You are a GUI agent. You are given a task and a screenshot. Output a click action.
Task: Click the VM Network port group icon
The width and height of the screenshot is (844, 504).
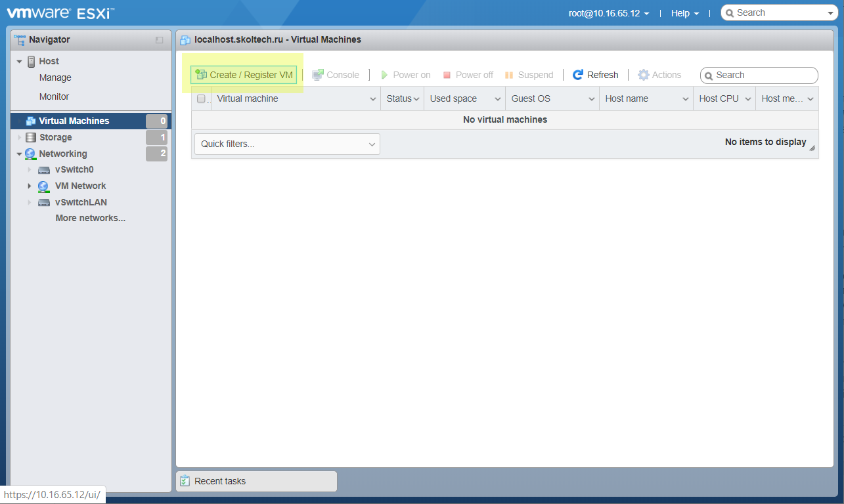(x=44, y=186)
